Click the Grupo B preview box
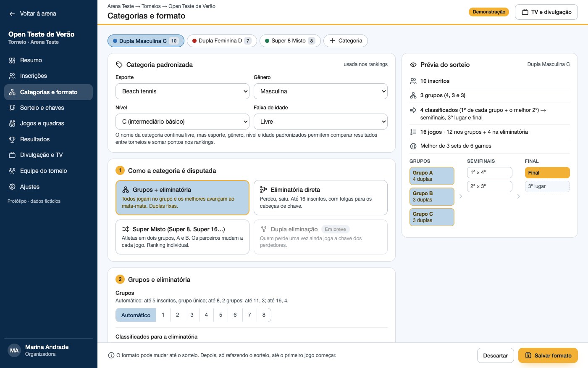The image size is (588, 368). (432, 196)
